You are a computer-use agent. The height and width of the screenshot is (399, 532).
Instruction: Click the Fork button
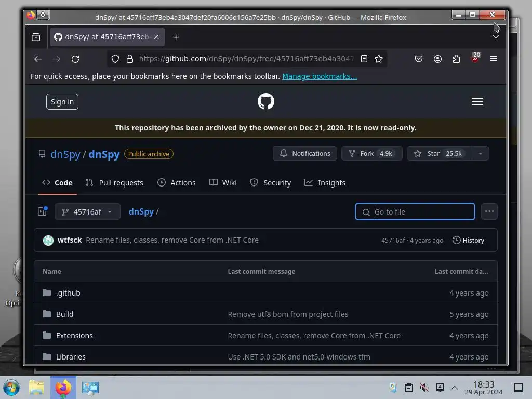pos(372,153)
